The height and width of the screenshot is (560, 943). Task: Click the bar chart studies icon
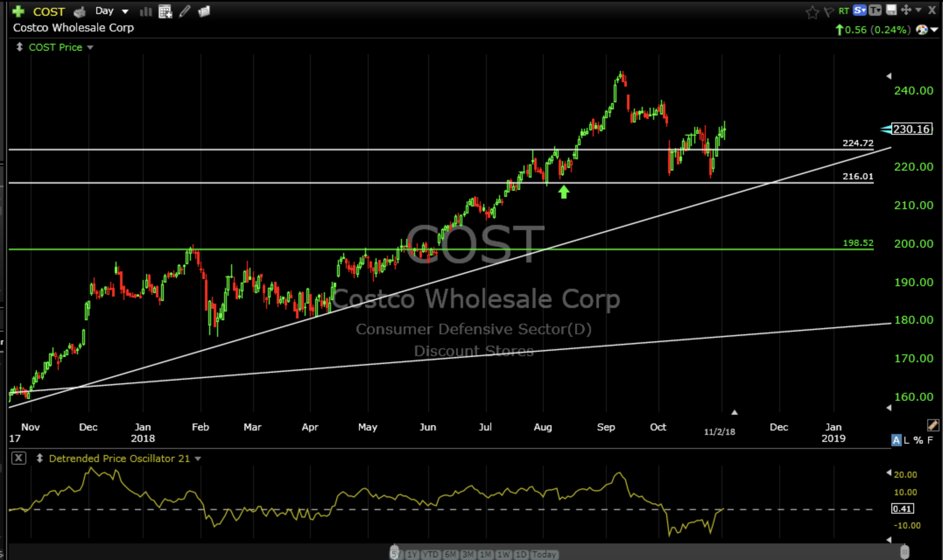[145, 12]
